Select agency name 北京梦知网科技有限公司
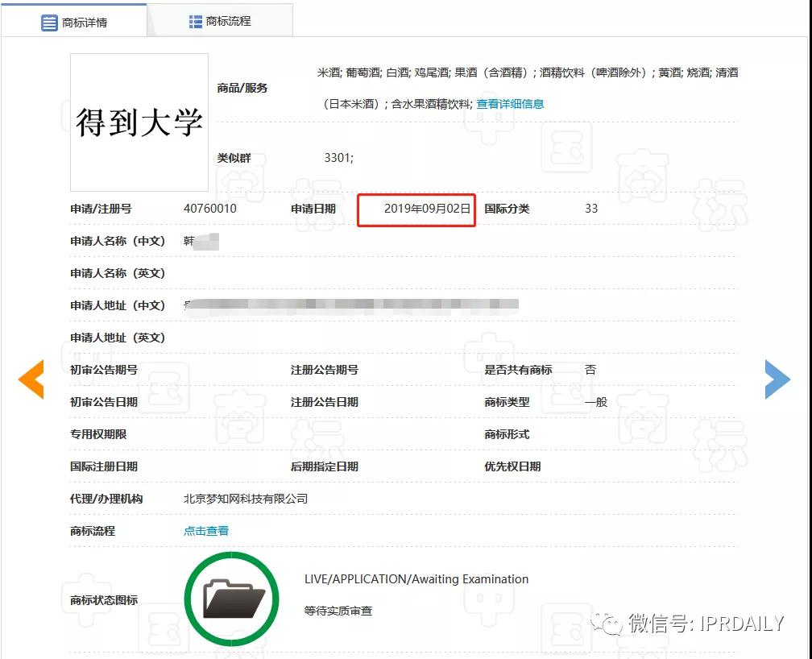The height and width of the screenshot is (659, 812). tap(246, 499)
